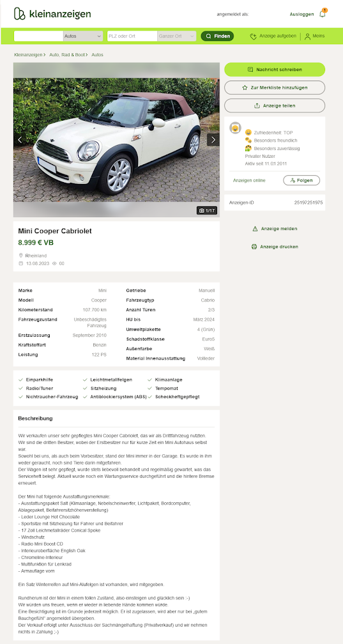Start search with the Finden button
Screen dimensions: 343x644
click(x=217, y=36)
